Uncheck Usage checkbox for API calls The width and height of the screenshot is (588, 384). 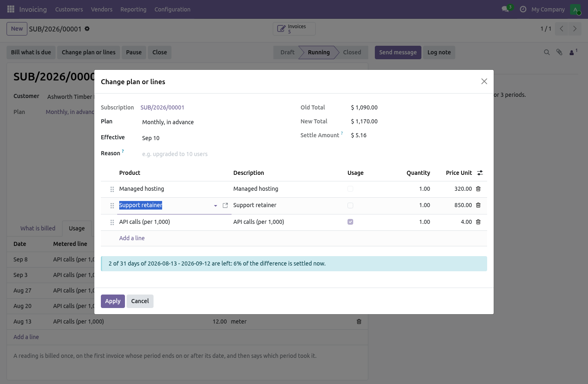(x=350, y=222)
